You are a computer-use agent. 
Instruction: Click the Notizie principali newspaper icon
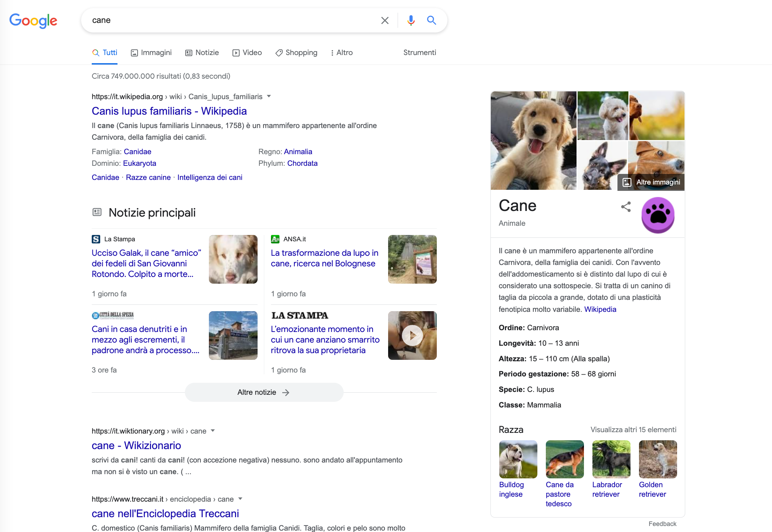(x=97, y=212)
